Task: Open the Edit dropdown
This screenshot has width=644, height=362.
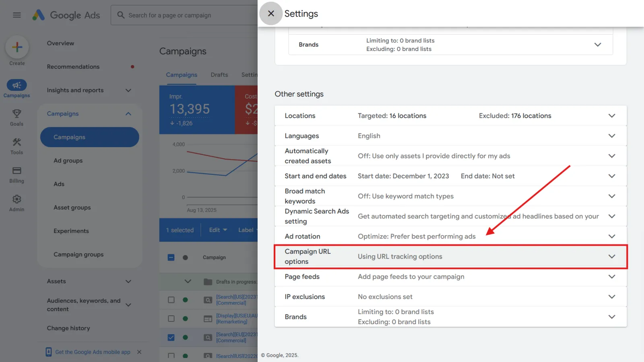Action: coord(218,230)
